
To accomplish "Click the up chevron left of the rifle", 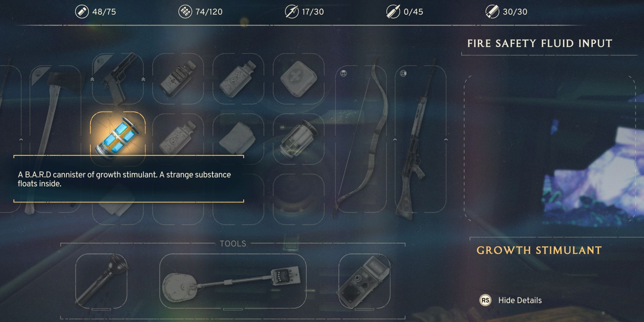I will pos(395,140).
